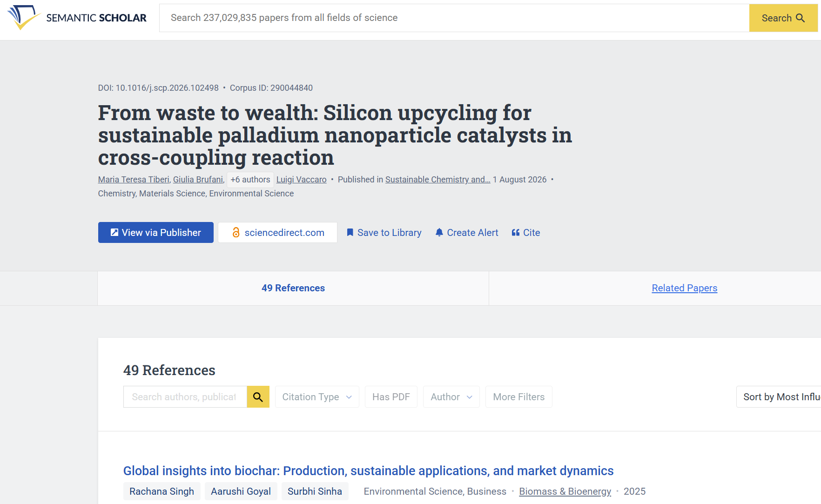Screen dimensions: 821x504
Task: Select author Rachana Singh
Action: click(x=162, y=491)
